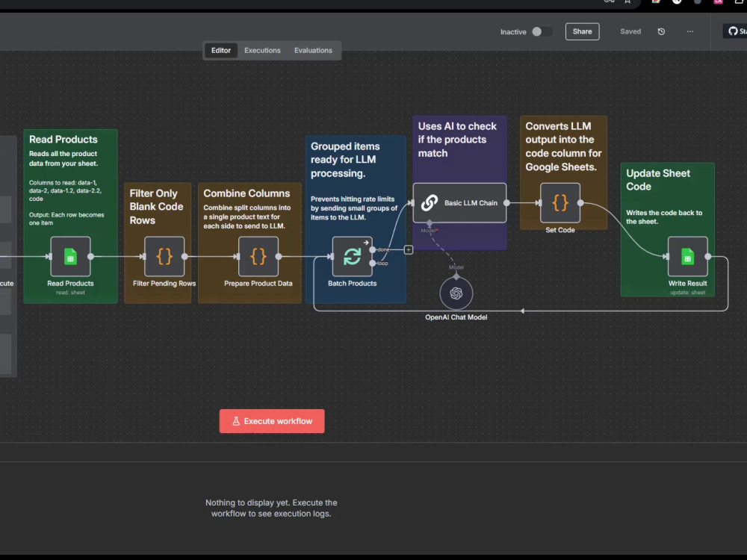The height and width of the screenshot is (560, 747).
Task: Switch to the Executions tab
Action: coord(262,51)
